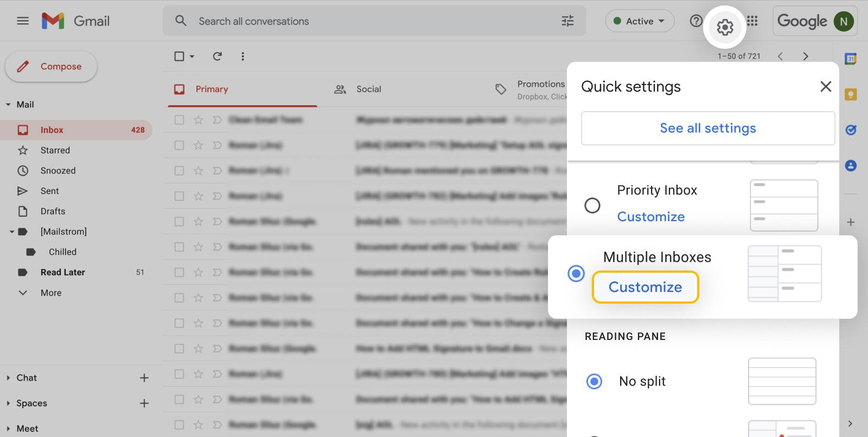
Task: Select the No split reading pane option
Action: tap(595, 381)
